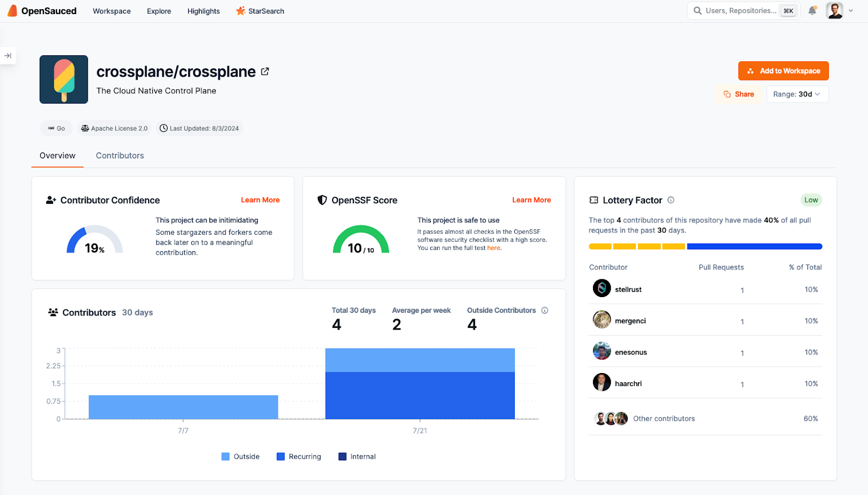Toggle the Recurring legend item
This screenshot has height=495, width=868.
(298, 456)
